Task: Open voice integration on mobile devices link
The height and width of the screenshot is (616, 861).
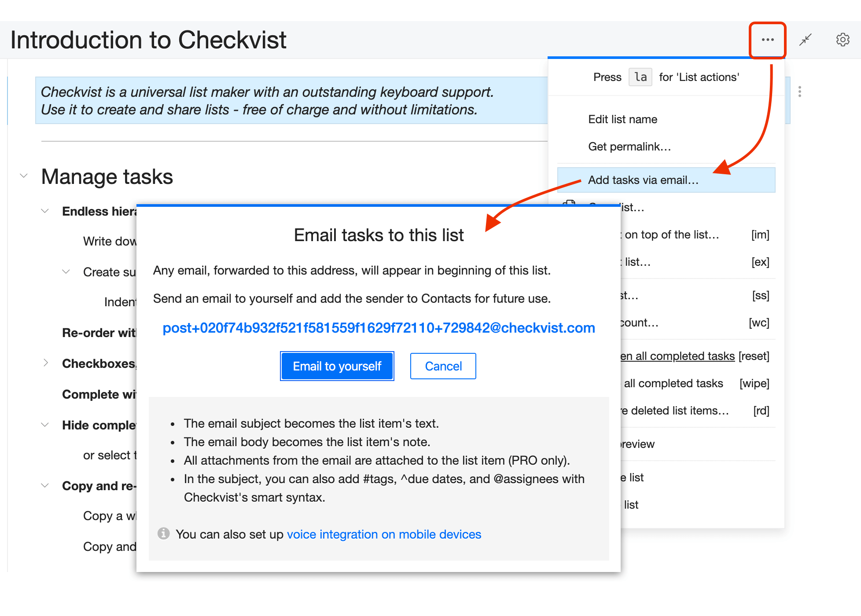Action: [x=384, y=534]
